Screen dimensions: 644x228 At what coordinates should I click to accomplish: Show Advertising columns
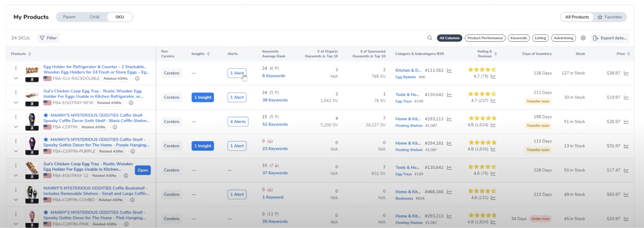coord(563,38)
